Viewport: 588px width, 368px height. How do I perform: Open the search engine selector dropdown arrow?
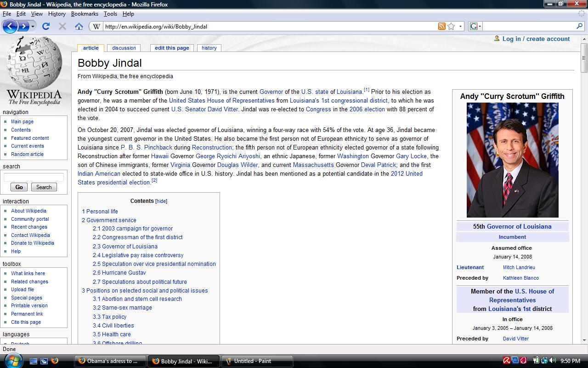(x=480, y=26)
